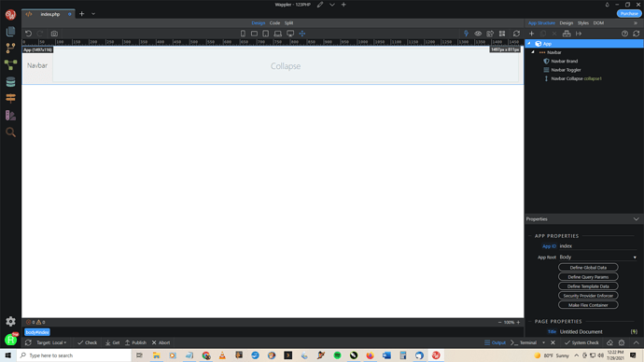The width and height of the screenshot is (644, 362).
Task: Toggle the preview eye icon
Action: (x=478, y=34)
